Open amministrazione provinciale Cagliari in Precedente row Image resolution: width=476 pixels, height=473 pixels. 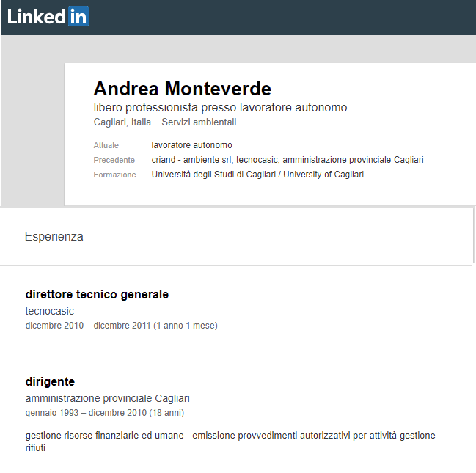353,160
